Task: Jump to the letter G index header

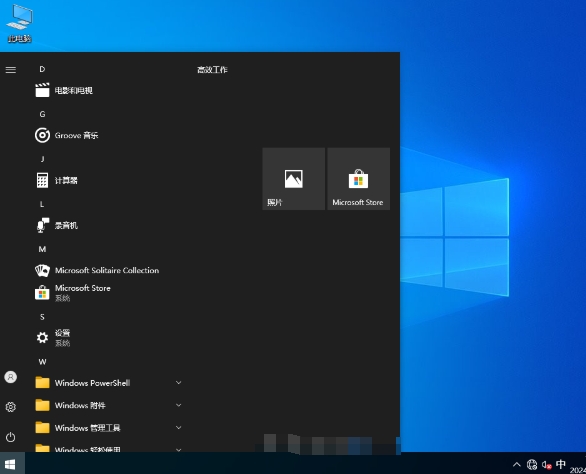Action: [x=42, y=114]
